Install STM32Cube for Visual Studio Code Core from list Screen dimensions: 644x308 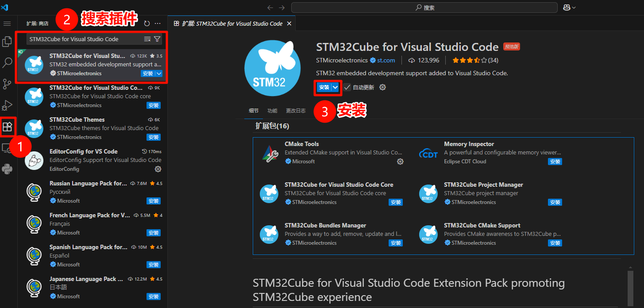click(x=154, y=105)
